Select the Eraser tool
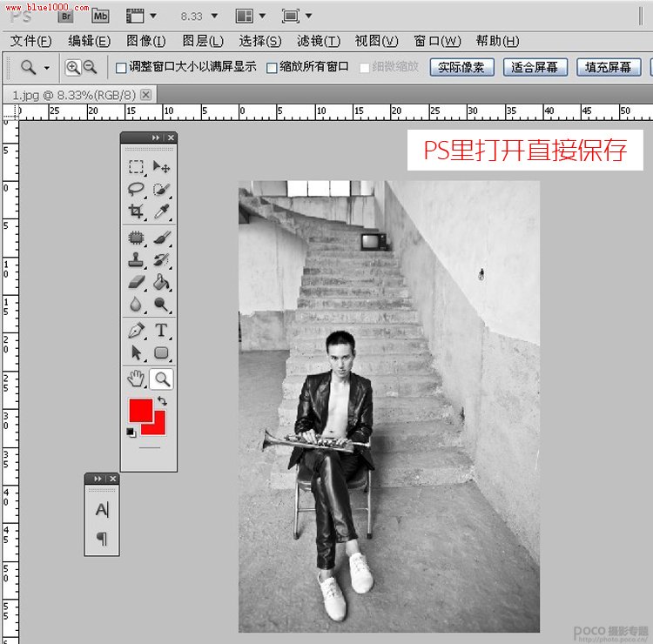653x644 pixels. coord(136,283)
